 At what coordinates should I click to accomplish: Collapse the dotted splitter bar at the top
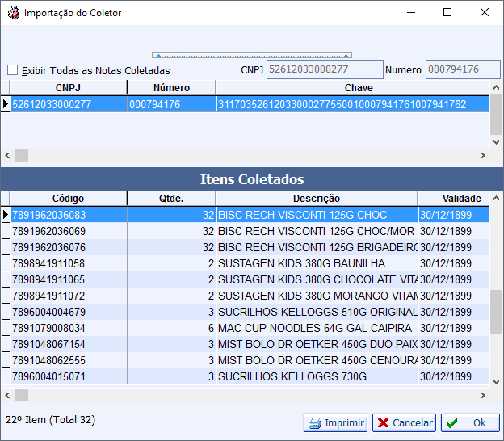[x=252, y=56]
